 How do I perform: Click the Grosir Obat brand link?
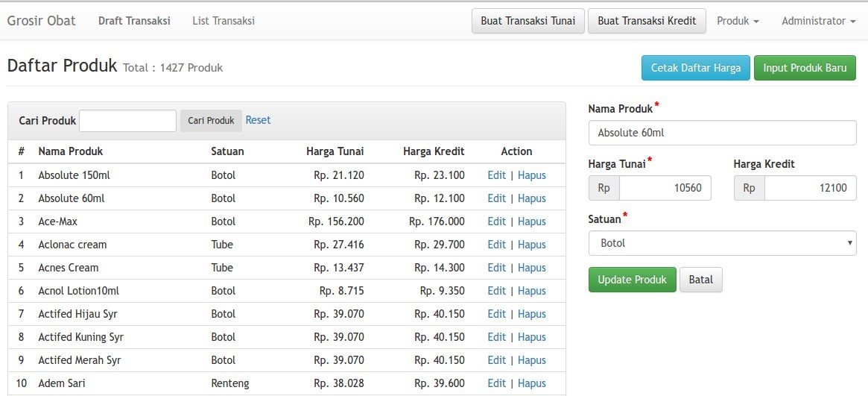pyautogui.click(x=42, y=21)
